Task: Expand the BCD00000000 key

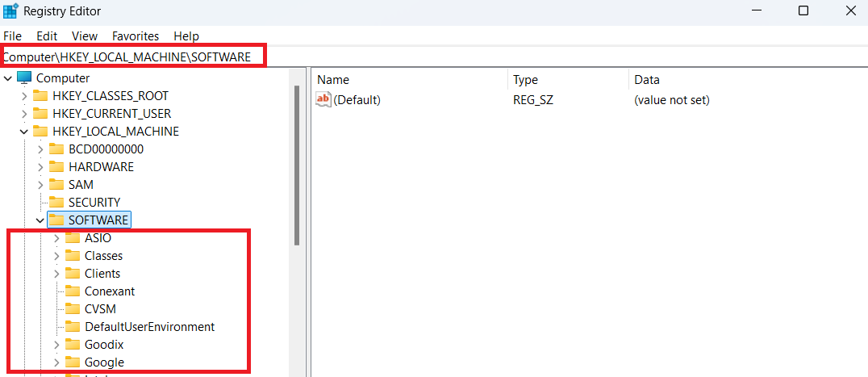Action: pos(40,149)
